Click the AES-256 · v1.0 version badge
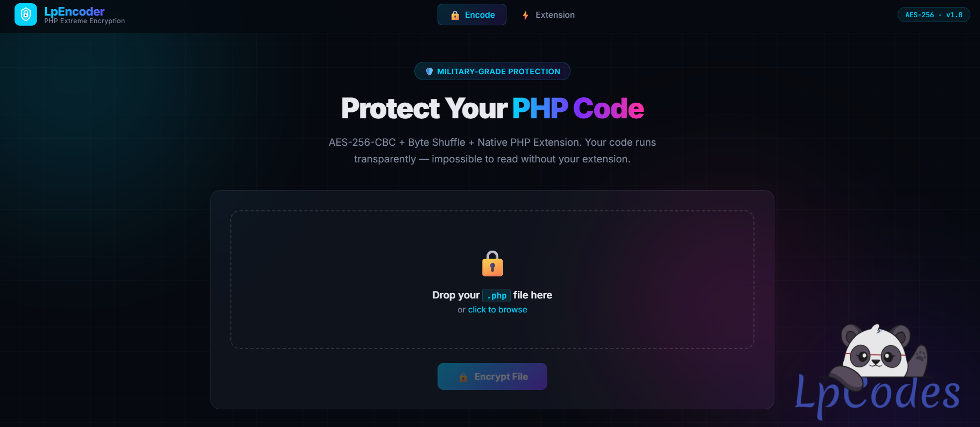Image resolution: width=980 pixels, height=427 pixels. 934,15
